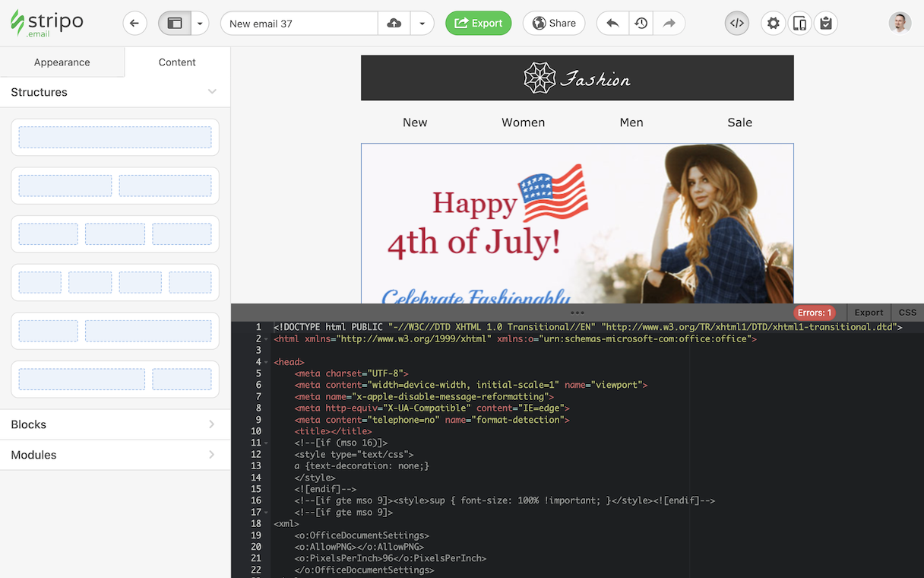Open the save options dropdown arrow
This screenshot has height=578, width=924.
(422, 24)
